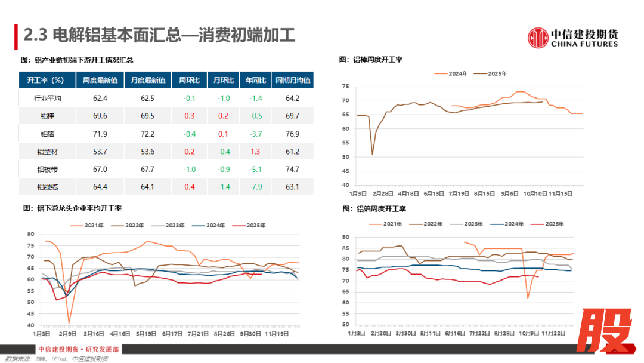The height and width of the screenshot is (363, 644).
Task: Click the 周度最新值 column header
Action: [x=100, y=80]
